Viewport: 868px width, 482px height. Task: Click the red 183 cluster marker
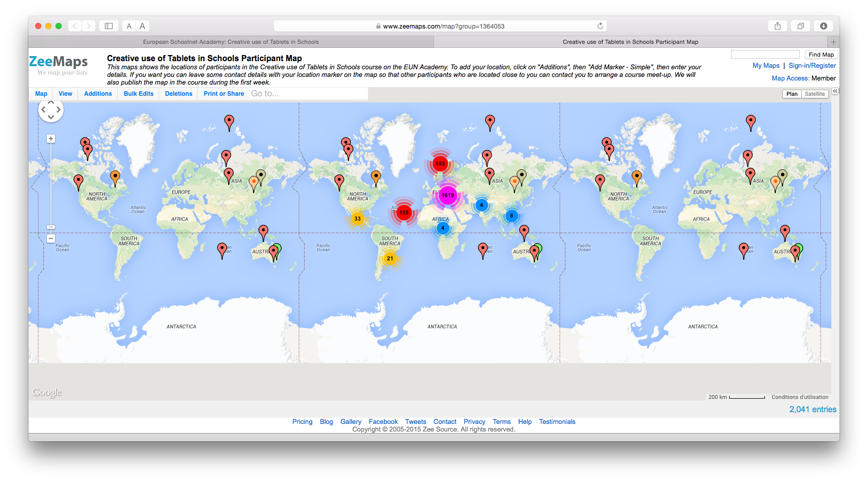(x=440, y=164)
